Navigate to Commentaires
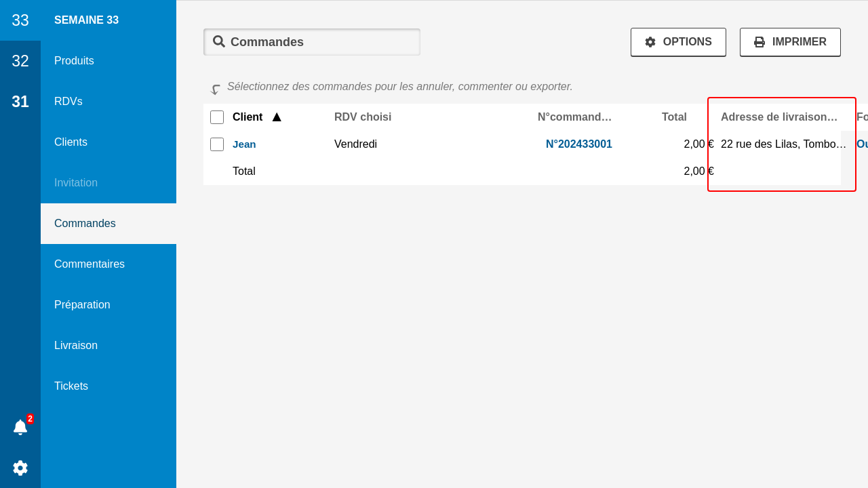The height and width of the screenshot is (488, 868). pos(90,264)
